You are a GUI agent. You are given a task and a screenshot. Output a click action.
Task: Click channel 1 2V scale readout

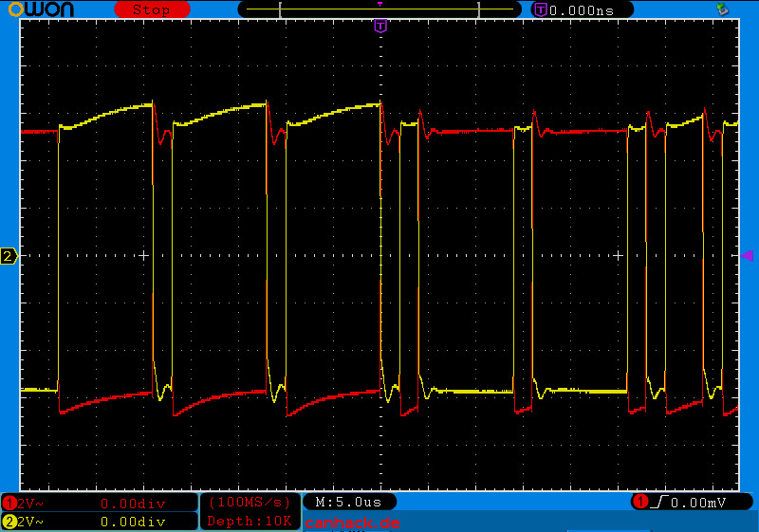coord(30,504)
